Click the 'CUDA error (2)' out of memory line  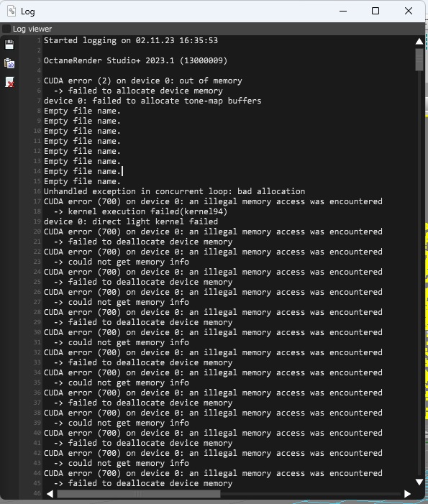coord(142,81)
